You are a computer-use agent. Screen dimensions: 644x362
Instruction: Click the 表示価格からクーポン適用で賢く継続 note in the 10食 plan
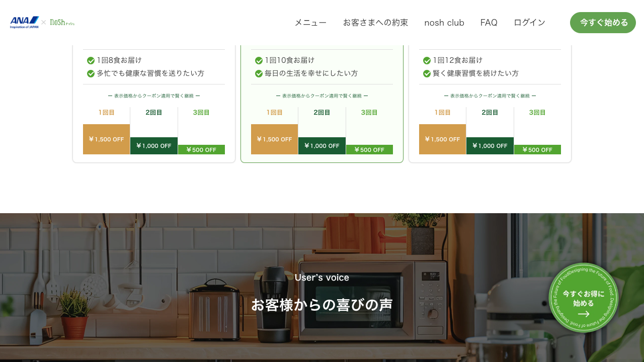click(x=322, y=96)
